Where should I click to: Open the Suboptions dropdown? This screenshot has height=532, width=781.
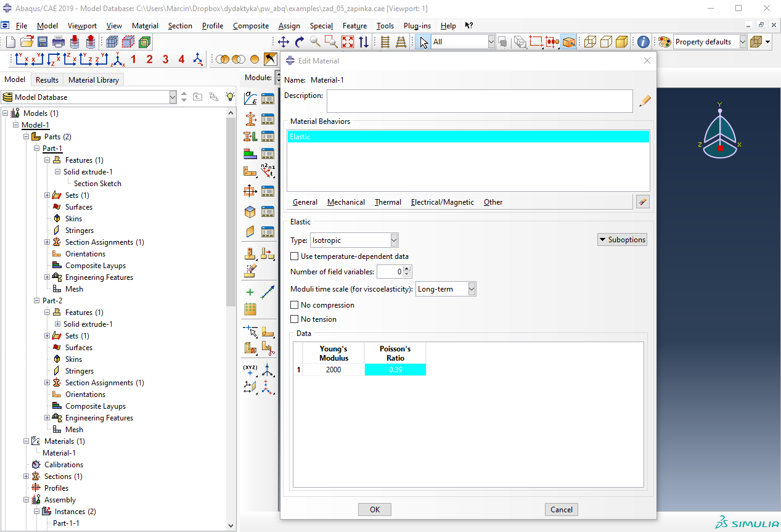click(x=622, y=240)
